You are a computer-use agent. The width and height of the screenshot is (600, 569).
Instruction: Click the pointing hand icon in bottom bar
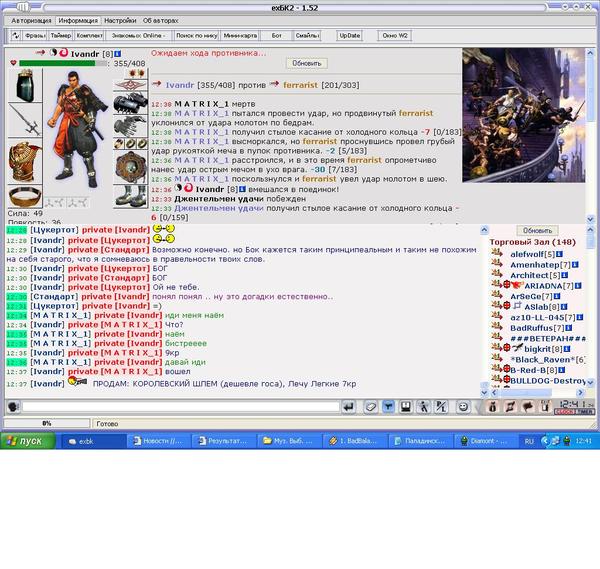pos(528,406)
